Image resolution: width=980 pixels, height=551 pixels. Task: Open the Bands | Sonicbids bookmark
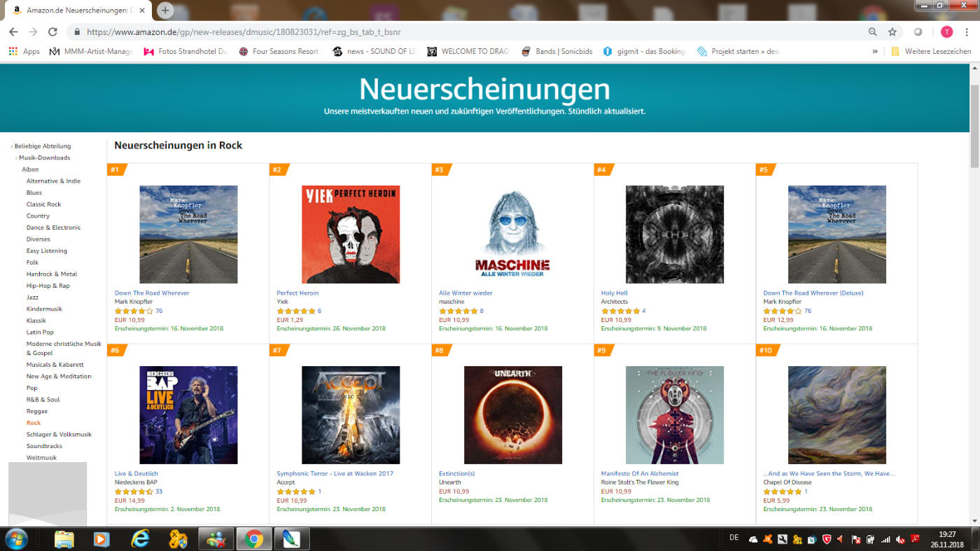tap(556, 51)
